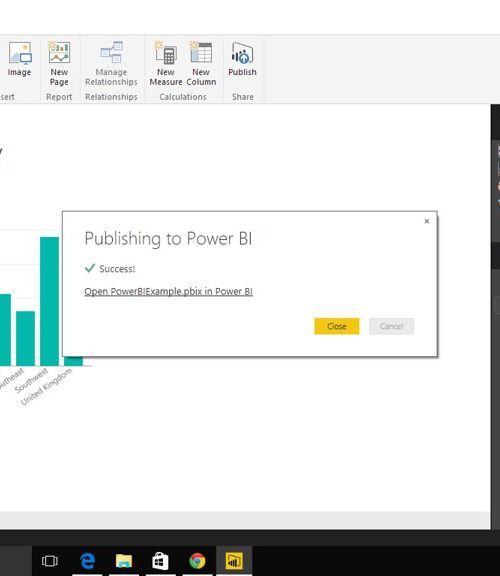Click the Share group label
This screenshot has height=576, width=500.
point(243,97)
